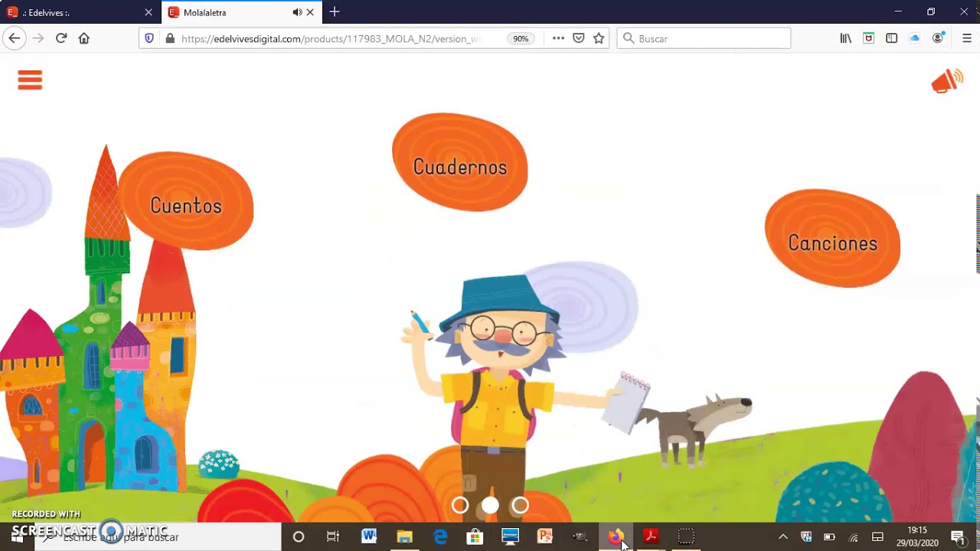Check the battery status icon
Image resolution: width=980 pixels, height=551 pixels.
coord(829,536)
